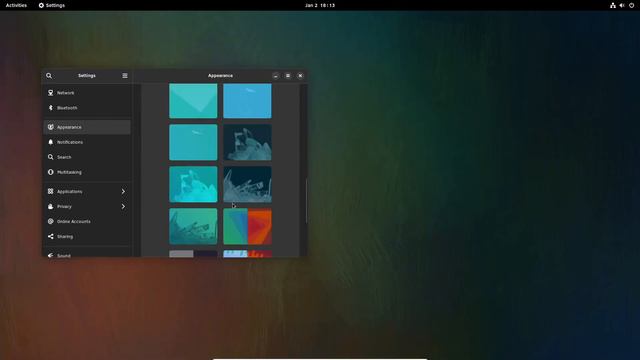Open Multitasking settings panel

(x=87, y=172)
